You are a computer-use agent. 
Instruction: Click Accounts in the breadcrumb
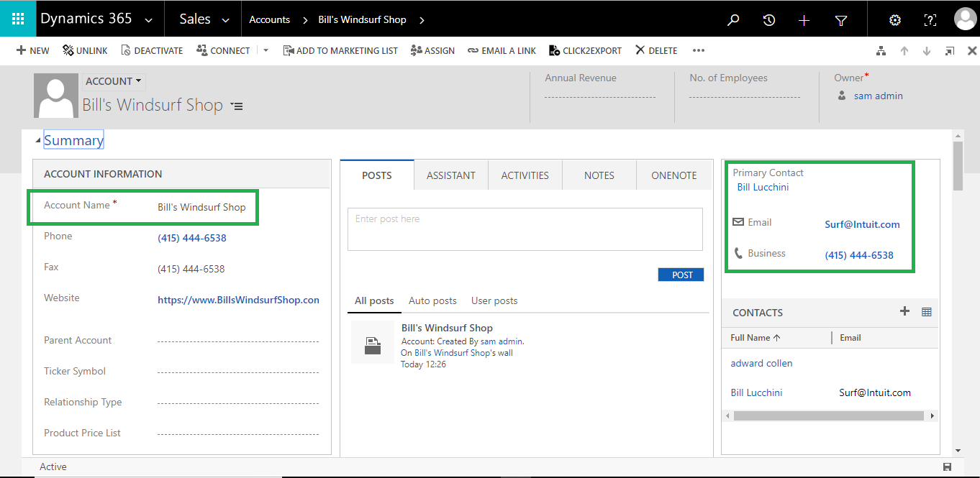coord(269,19)
